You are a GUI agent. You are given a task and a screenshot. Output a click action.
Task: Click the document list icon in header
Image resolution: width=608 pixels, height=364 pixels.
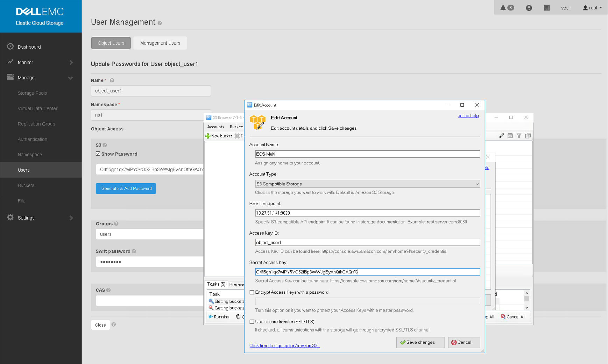(x=547, y=8)
